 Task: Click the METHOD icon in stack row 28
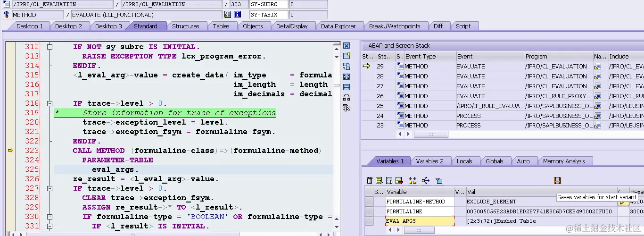[401, 76]
